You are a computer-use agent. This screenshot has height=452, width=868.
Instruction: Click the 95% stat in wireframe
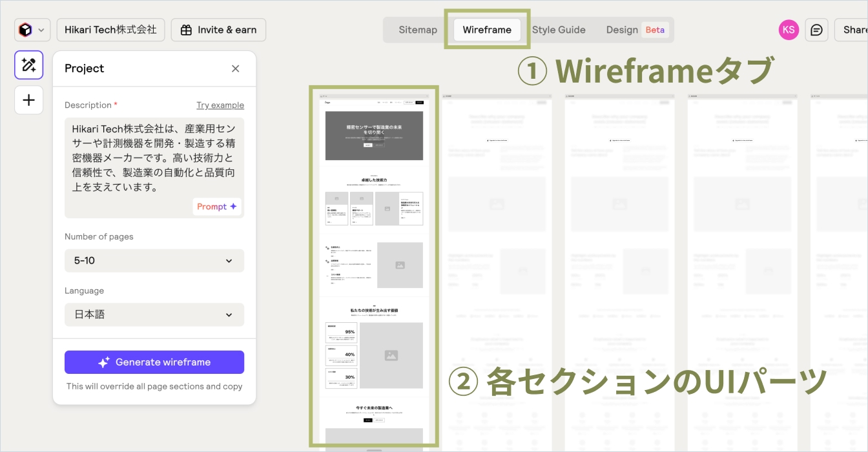point(349,332)
